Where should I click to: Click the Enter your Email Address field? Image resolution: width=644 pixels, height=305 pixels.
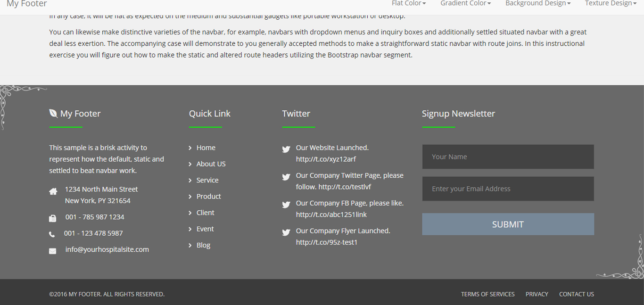tap(508, 189)
